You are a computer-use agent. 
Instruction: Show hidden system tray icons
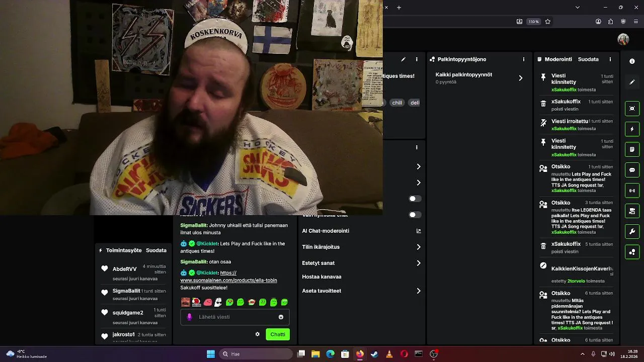[x=582, y=354]
